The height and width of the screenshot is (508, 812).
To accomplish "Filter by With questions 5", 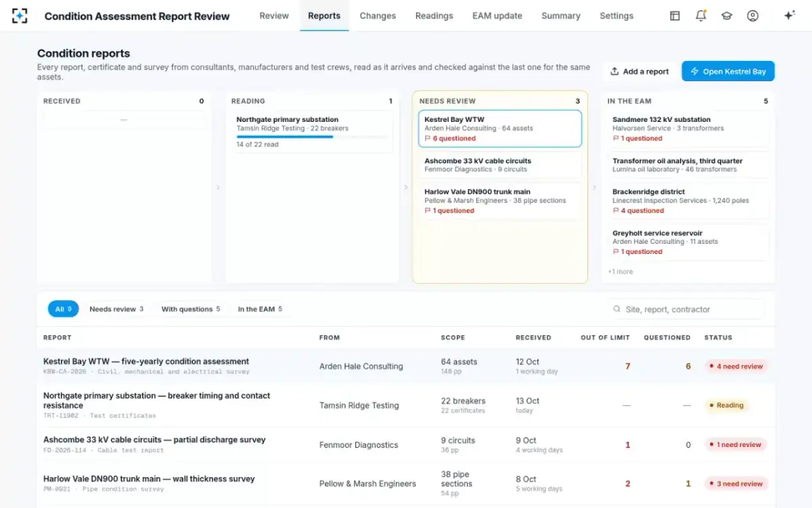I will [190, 309].
